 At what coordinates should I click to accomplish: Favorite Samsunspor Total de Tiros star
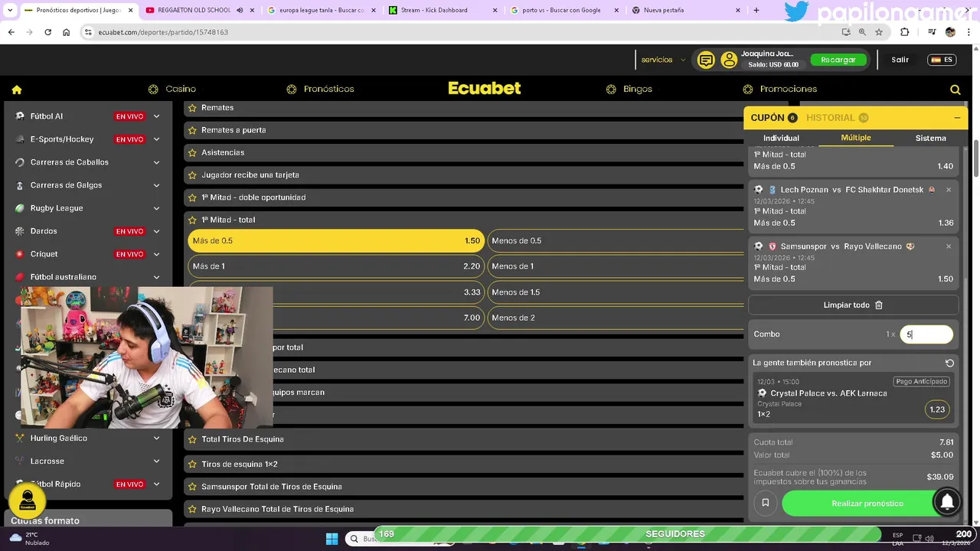tap(192, 487)
